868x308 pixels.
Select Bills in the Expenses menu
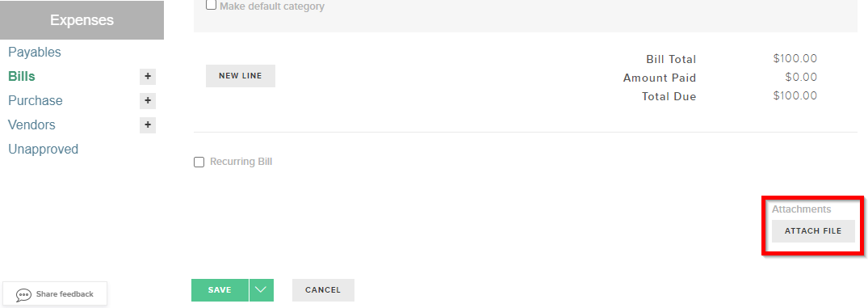click(x=22, y=77)
